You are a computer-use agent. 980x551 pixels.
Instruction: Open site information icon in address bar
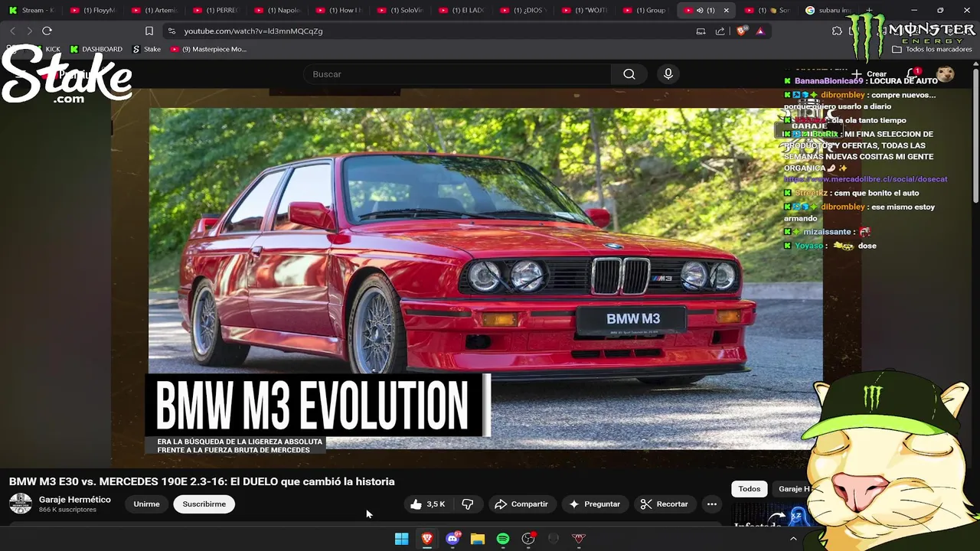[x=171, y=31]
